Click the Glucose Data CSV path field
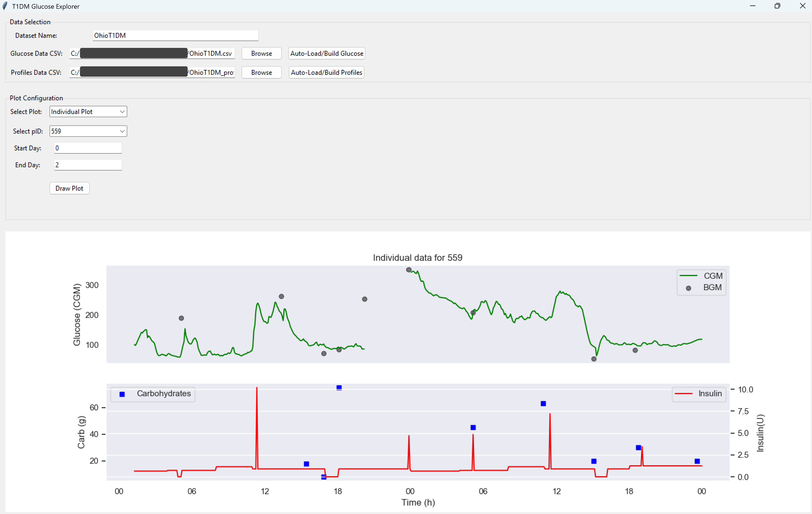 point(152,53)
